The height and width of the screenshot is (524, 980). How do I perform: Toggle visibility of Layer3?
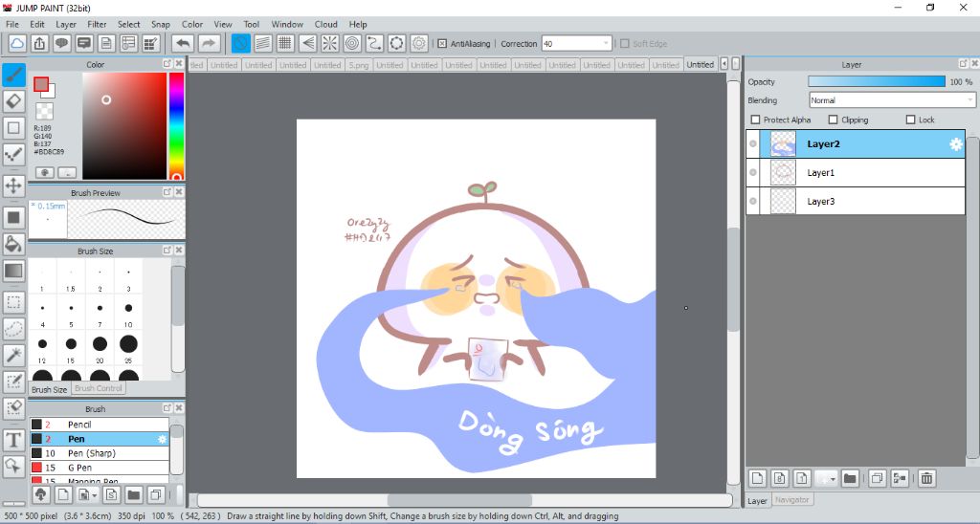pos(753,202)
